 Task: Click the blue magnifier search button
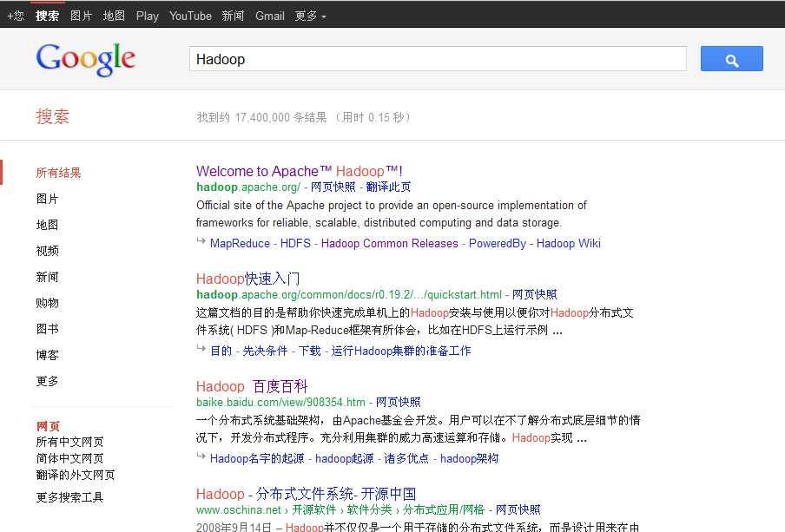click(731, 58)
